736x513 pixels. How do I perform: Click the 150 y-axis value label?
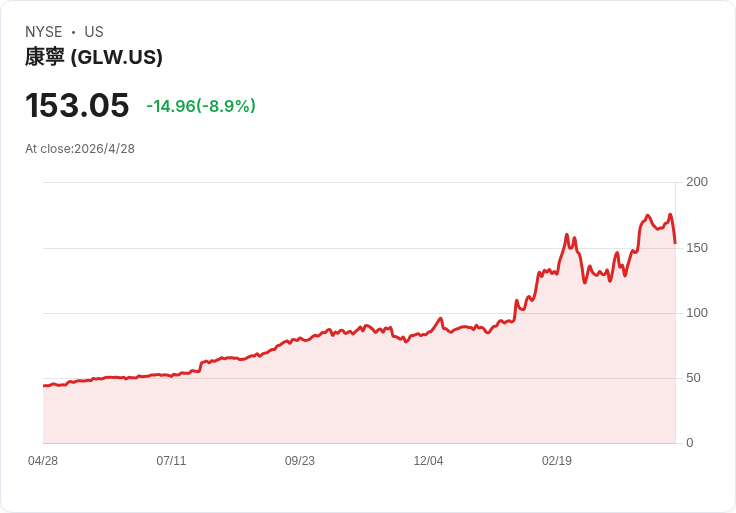pyautogui.click(x=697, y=248)
